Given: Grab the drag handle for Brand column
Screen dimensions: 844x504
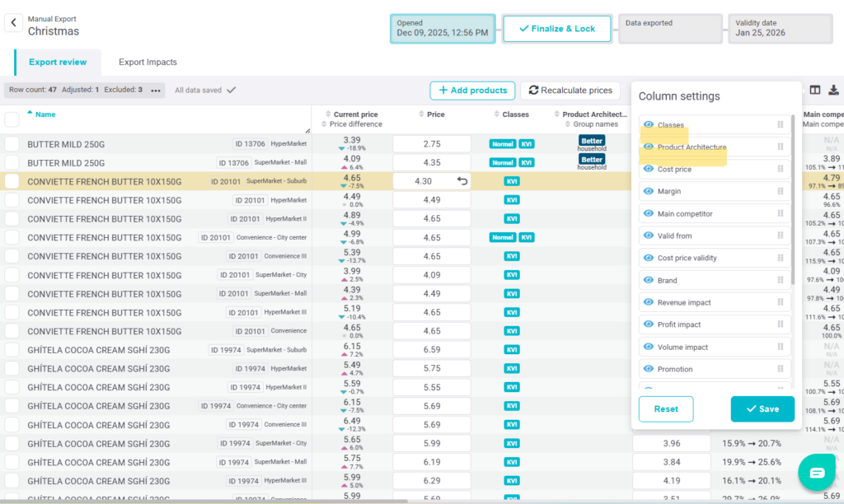Looking at the screenshot, I should click(780, 281).
